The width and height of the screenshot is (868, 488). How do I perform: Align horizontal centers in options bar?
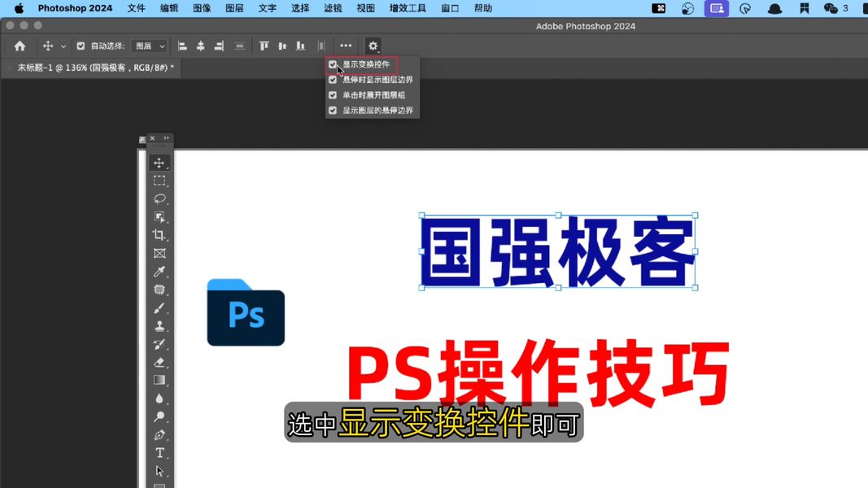[x=200, y=46]
